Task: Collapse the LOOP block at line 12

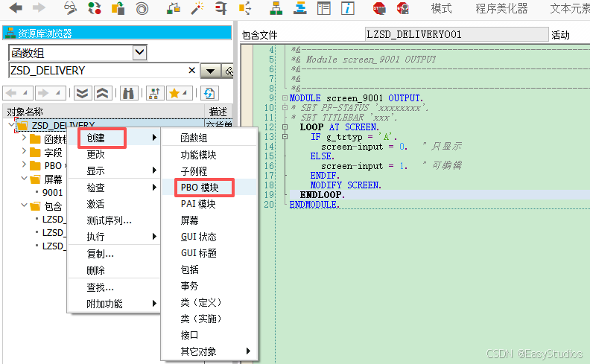Action: [x=285, y=127]
